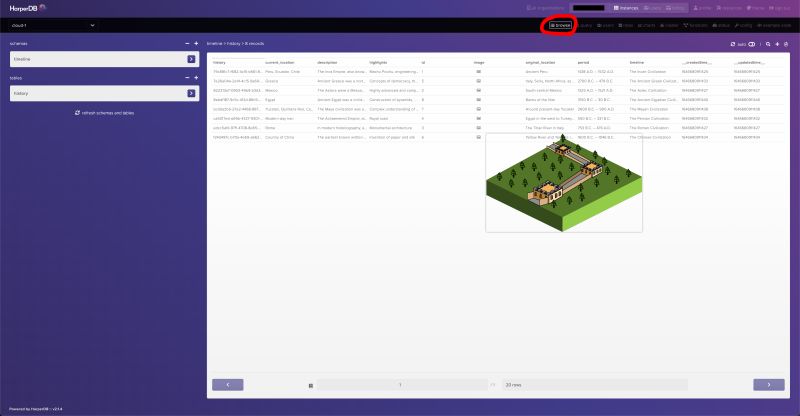Select 'Ancient Peru' original location cell
800x416 pixels.
pyautogui.click(x=537, y=71)
